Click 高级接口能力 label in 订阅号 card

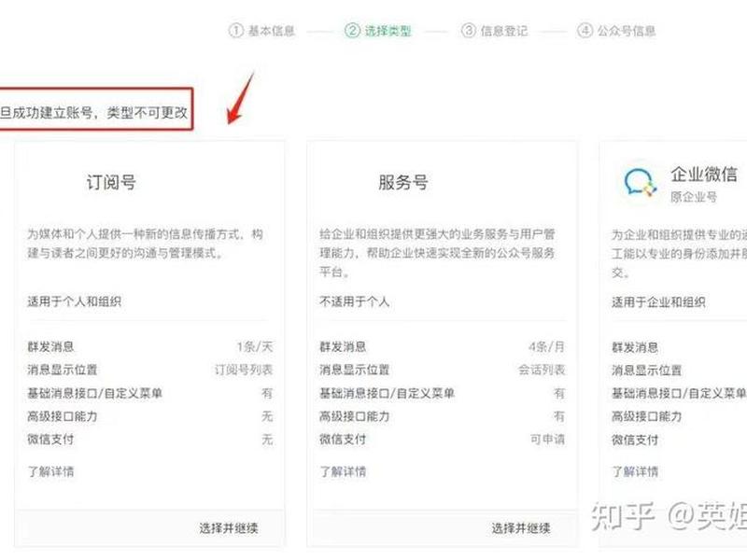(x=63, y=416)
